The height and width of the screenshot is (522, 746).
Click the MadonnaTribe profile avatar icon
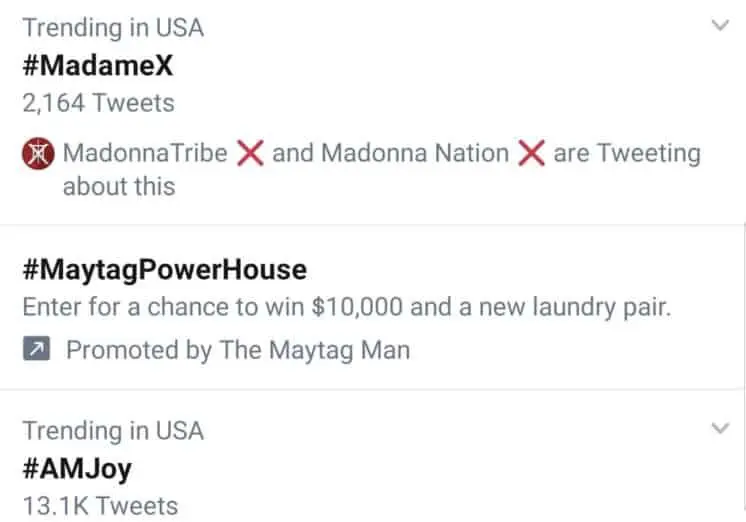(36, 154)
